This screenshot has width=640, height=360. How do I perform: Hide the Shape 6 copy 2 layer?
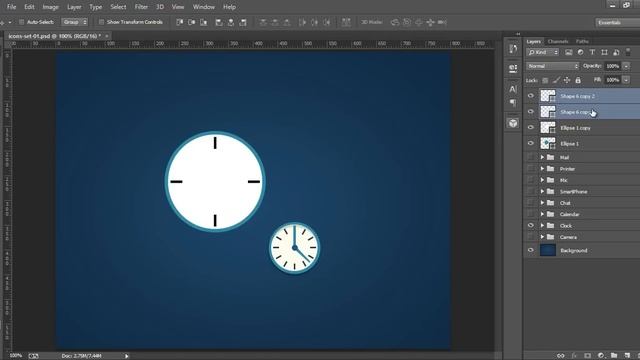(531, 96)
